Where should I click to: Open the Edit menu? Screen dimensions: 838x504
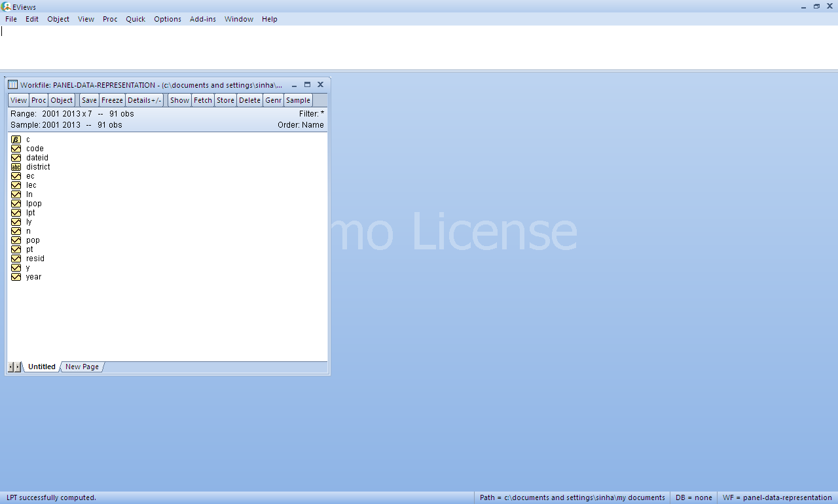pos(32,19)
